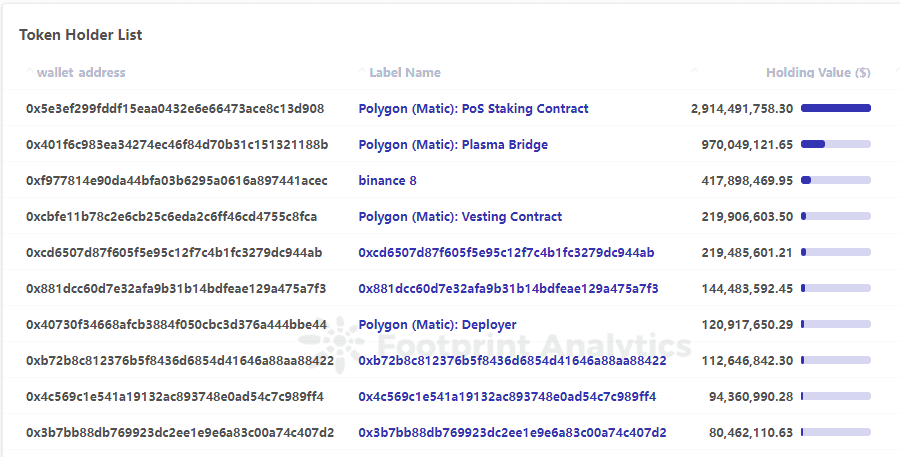Open Polygon (Matic): Deployer label link
The width and height of the screenshot is (900, 457).
[x=437, y=325]
